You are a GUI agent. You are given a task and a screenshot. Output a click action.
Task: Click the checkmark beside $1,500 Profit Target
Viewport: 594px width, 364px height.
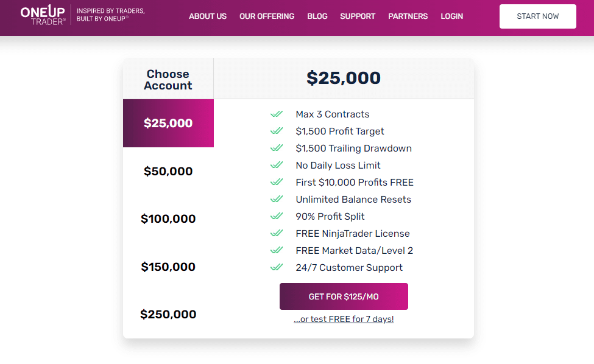277,131
